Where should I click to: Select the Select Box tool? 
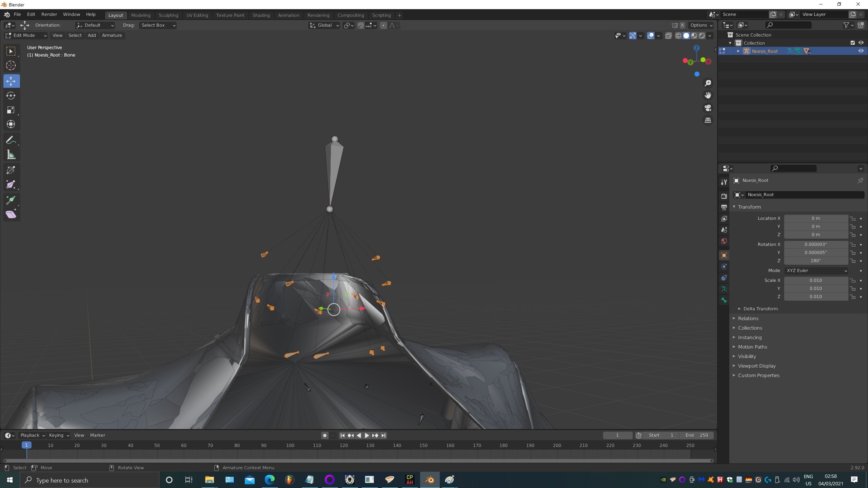[11, 51]
